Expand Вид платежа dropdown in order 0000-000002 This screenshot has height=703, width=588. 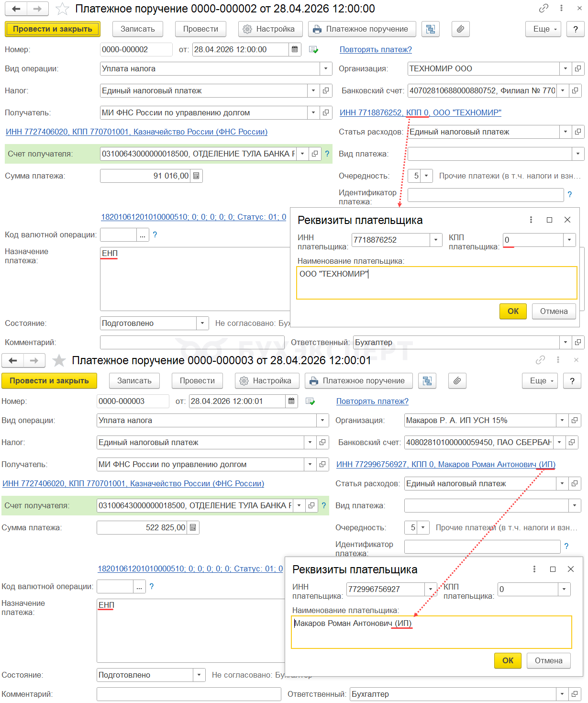[x=578, y=154]
